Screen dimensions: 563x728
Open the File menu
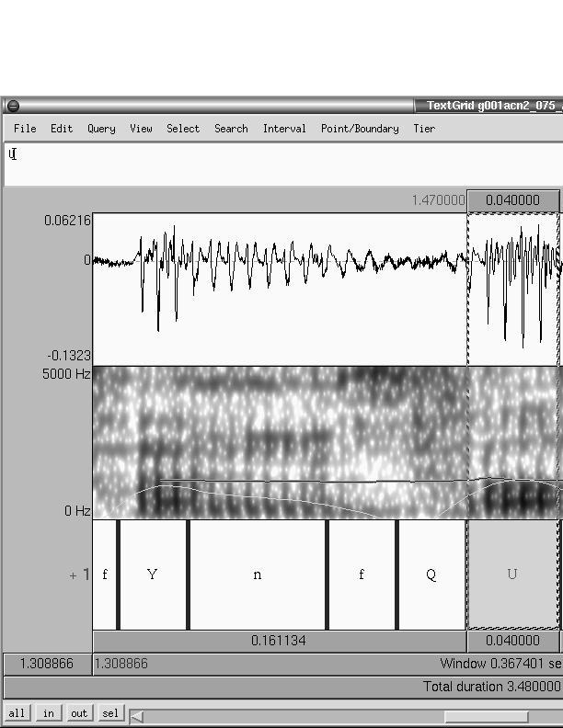pyautogui.click(x=25, y=129)
